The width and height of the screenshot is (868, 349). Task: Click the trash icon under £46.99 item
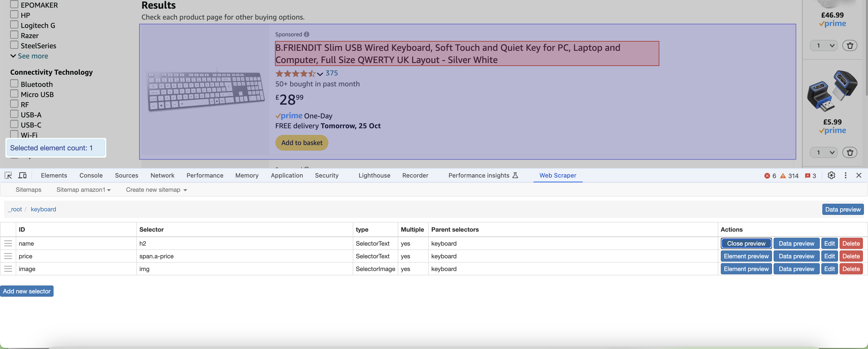[850, 45]
